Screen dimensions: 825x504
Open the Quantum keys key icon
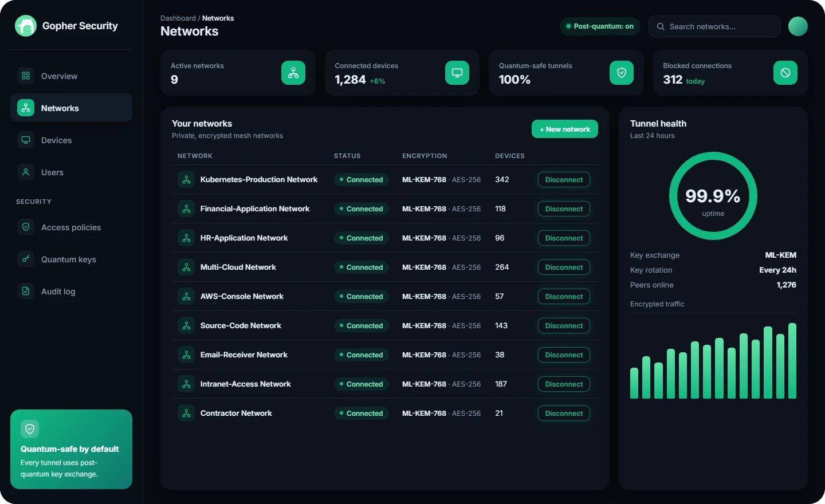pyautogui.click(x=26, y=259)
